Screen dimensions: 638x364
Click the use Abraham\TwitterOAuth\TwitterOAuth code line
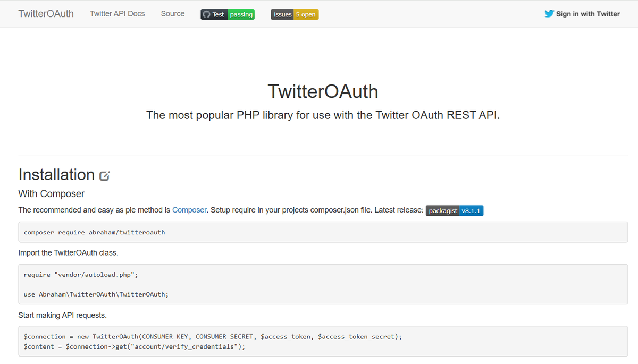click(x=96, y=294)
